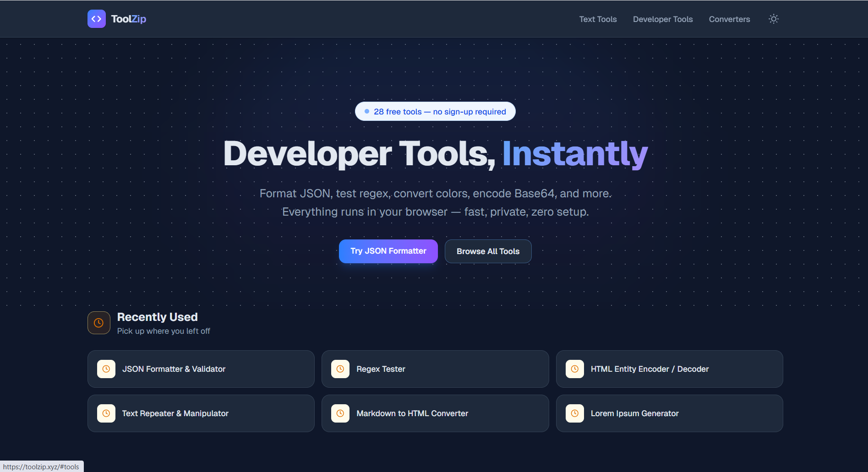Viewport: 868px width, 472px height.
Task: Open HTML Entity Encoder / Decoder tool
Action: (670, 369)
